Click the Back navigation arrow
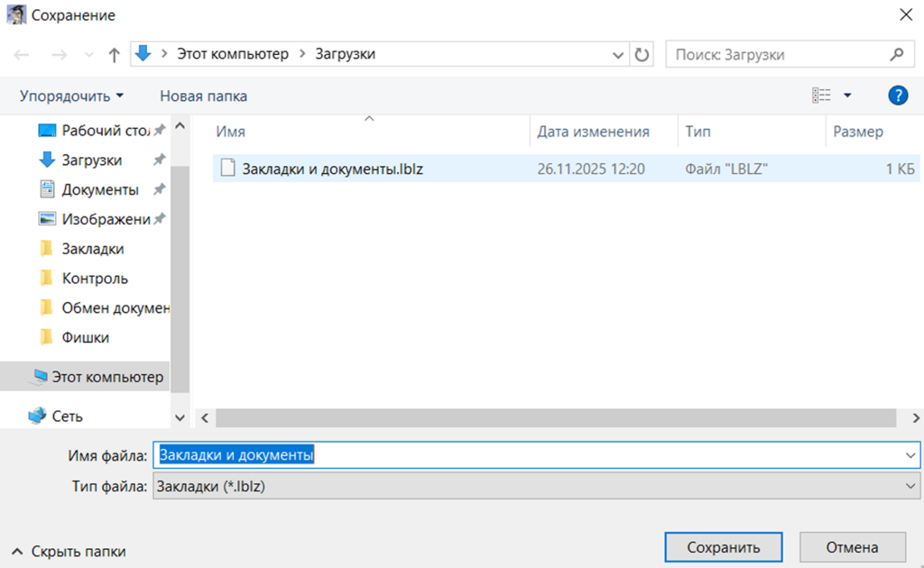Viewport: 924px width, 568px height. click(22, 55)
